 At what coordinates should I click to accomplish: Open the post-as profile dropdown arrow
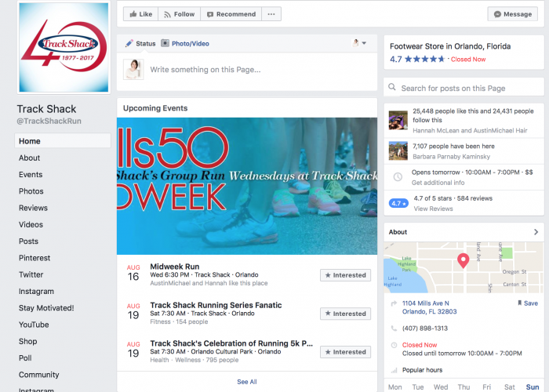364,43
